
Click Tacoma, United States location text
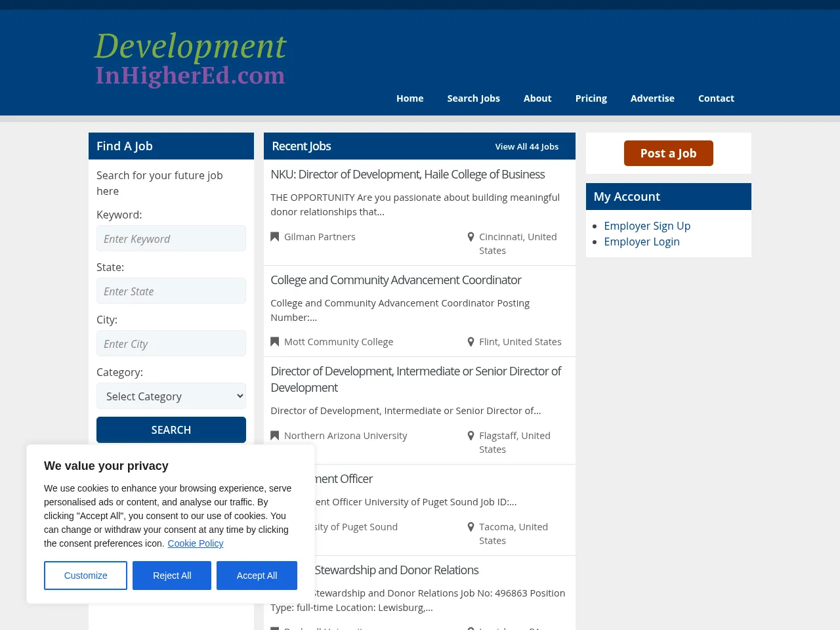click(513, 534)
